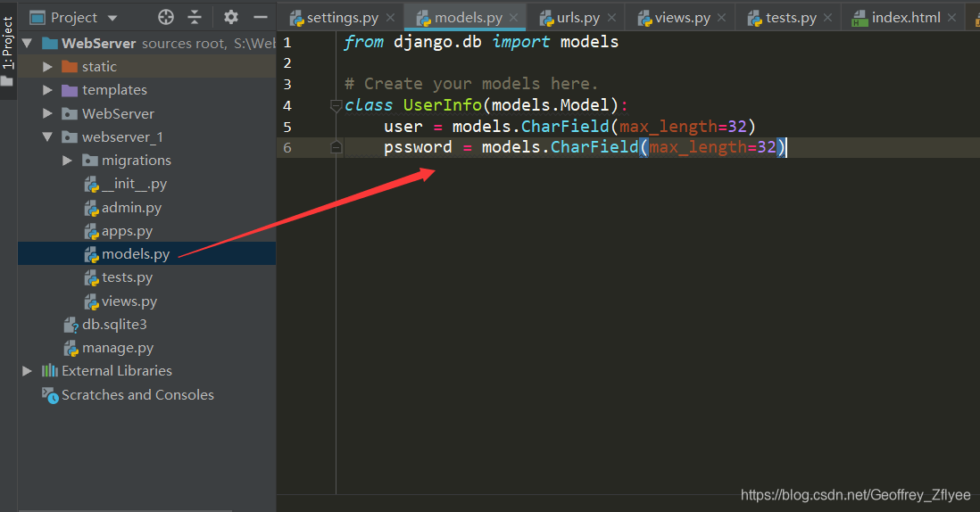Close the views.py tab

pyautogui.click(x=721, y=18)
